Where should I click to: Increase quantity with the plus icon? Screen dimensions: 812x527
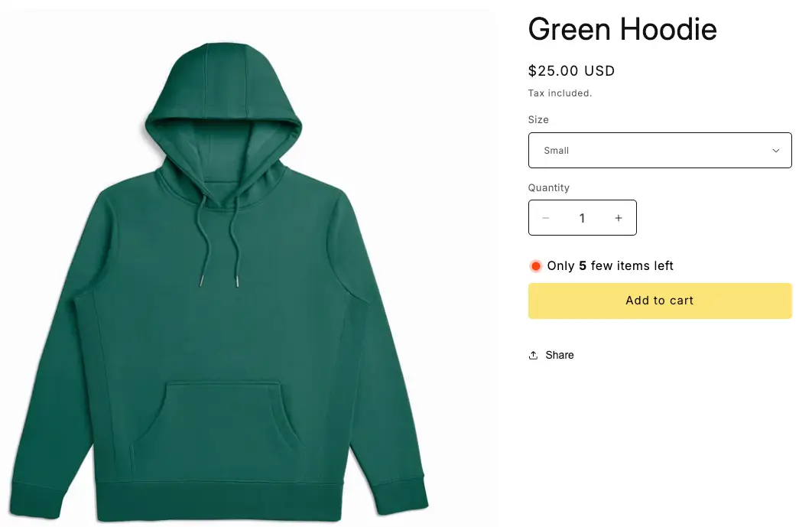(619, 218)
